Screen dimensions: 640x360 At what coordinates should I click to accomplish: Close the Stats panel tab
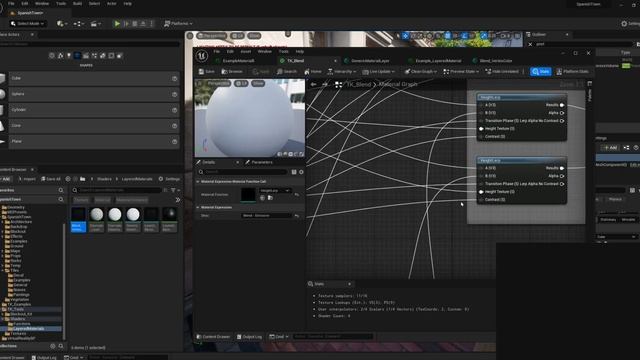349,284
